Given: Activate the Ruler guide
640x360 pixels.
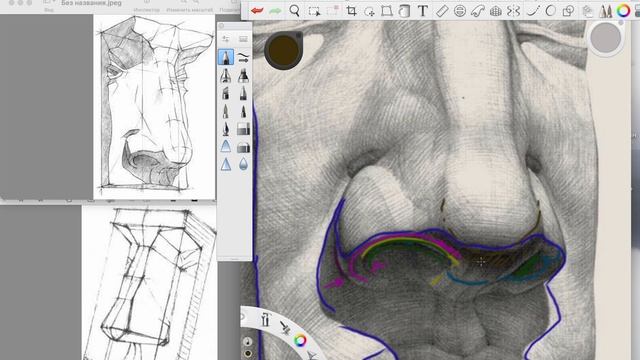Looking at the screenshot, I should 442,11.
